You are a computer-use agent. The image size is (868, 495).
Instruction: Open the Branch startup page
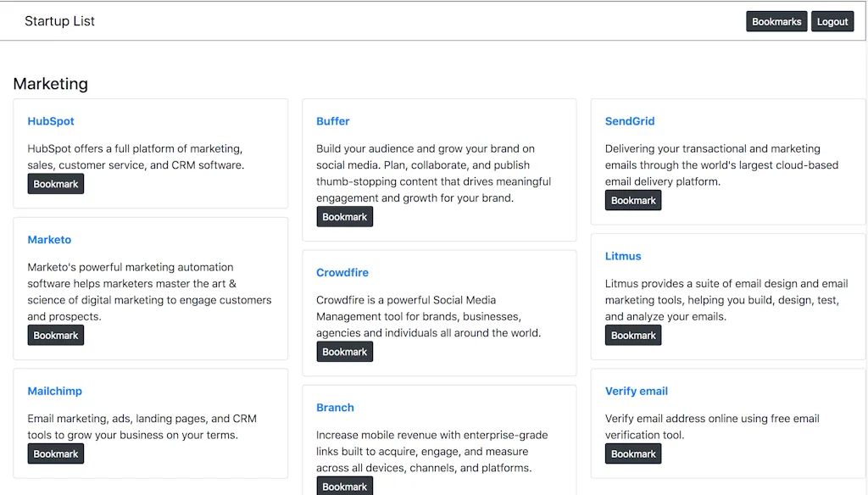point(335,408)
